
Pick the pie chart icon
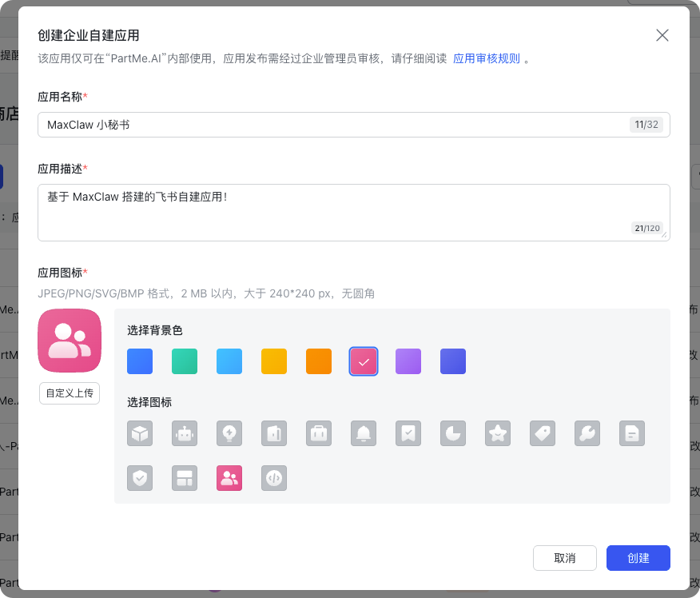[453, 433]
